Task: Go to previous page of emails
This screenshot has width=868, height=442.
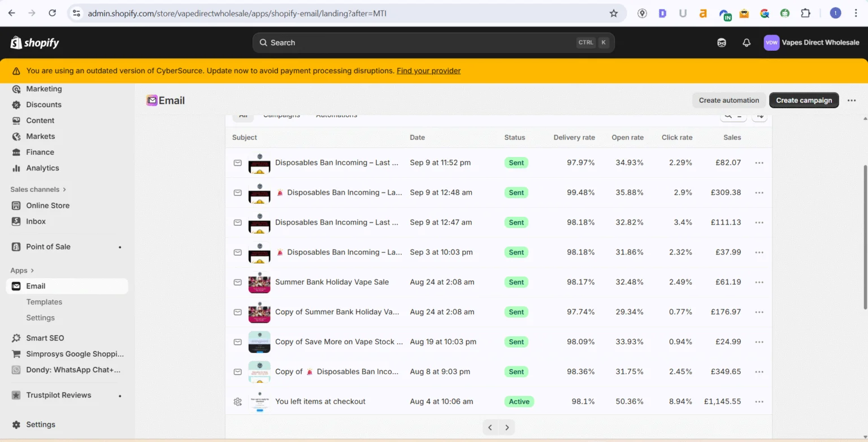Action: 491,427
